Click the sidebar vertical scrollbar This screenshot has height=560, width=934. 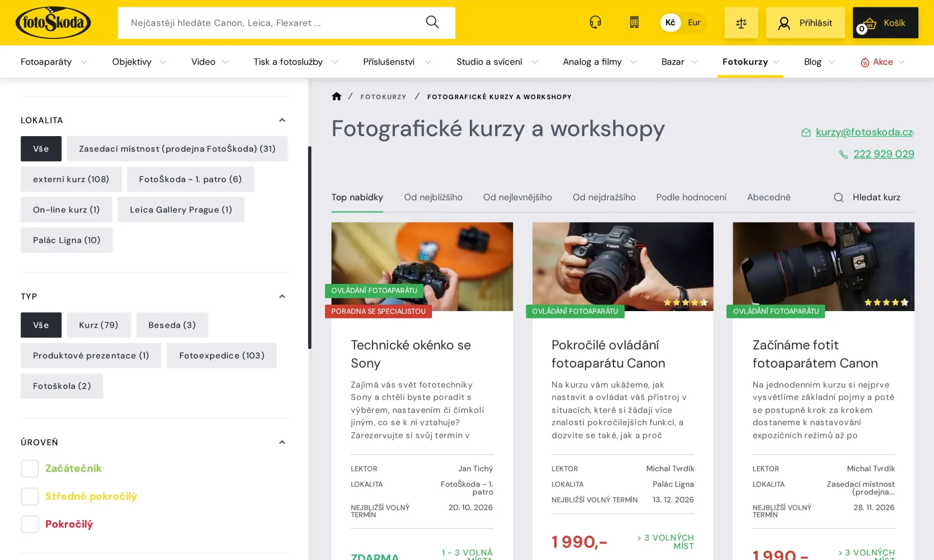309,247
